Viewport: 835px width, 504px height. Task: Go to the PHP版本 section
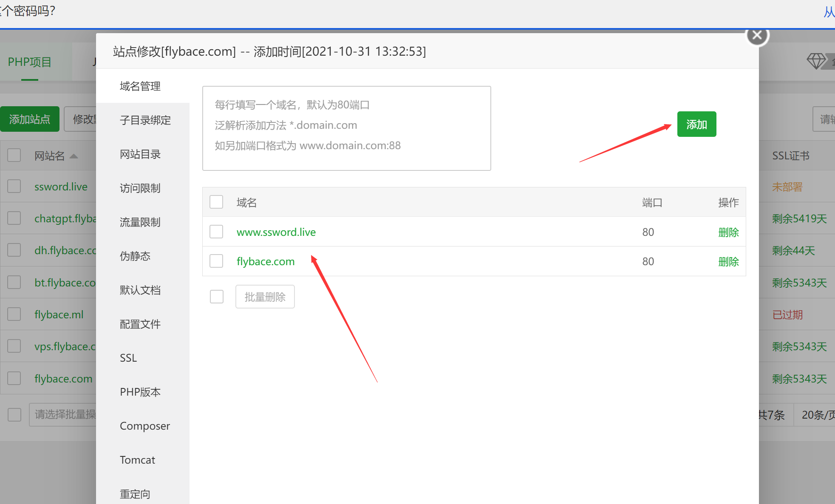140,392
